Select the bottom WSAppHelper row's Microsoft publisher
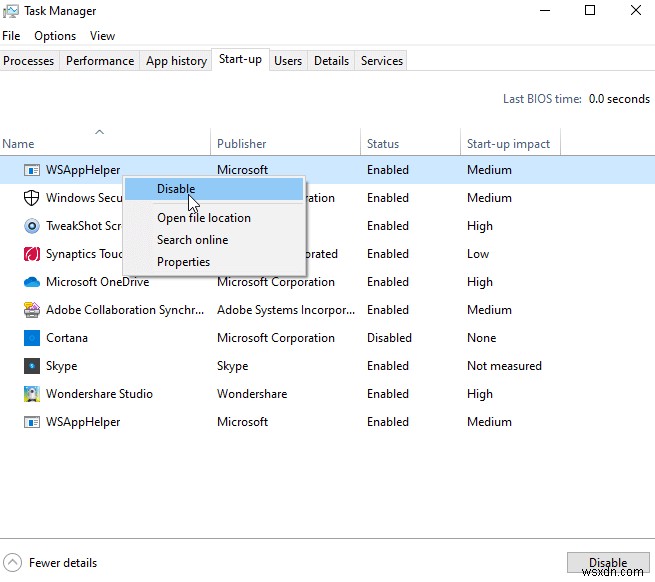Viewport: 655px width, 582px height. pyautogui.click(x=242, y=422)
